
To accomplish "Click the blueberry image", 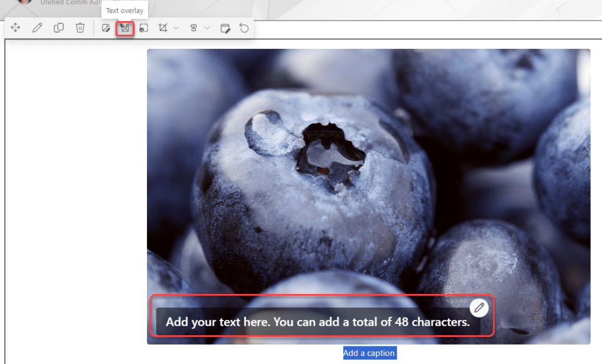I will (x=368, y=176).
